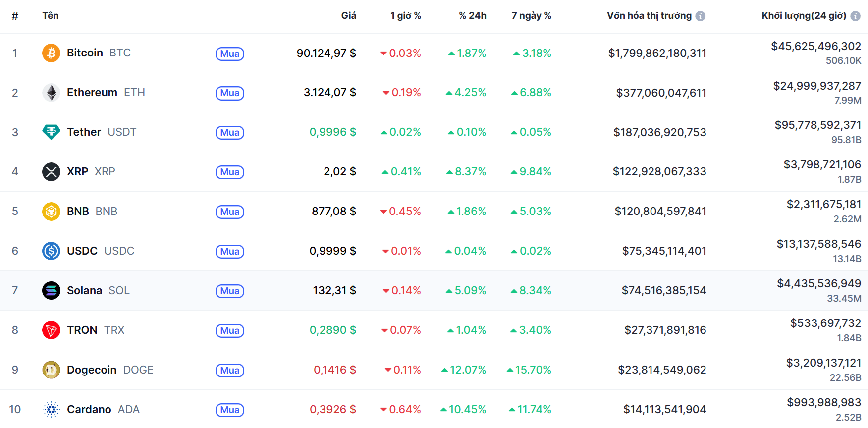Click the BNB coin logo
The width and height of the screenshot is (868, 428).
[51, 212]
